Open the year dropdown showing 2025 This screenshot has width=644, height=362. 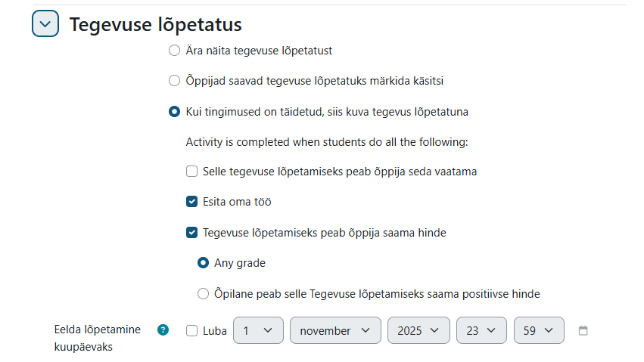pyautogui.click(x=418, y=330)
